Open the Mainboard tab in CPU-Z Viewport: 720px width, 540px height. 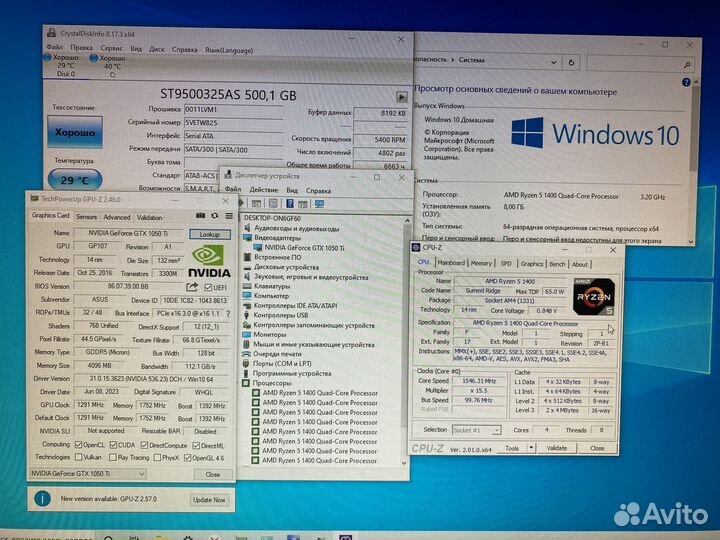[451, 263]
